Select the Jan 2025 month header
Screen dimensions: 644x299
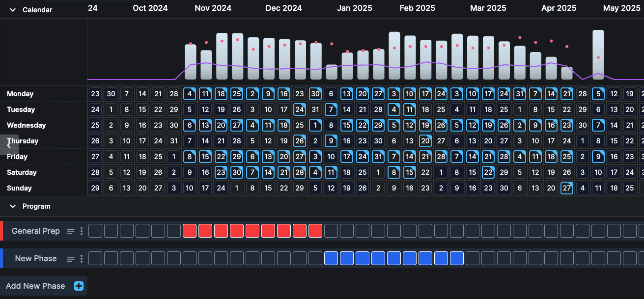[355, 8]
